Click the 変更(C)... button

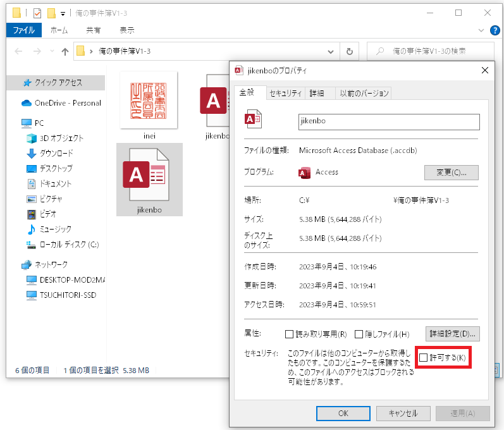point(451,172)
